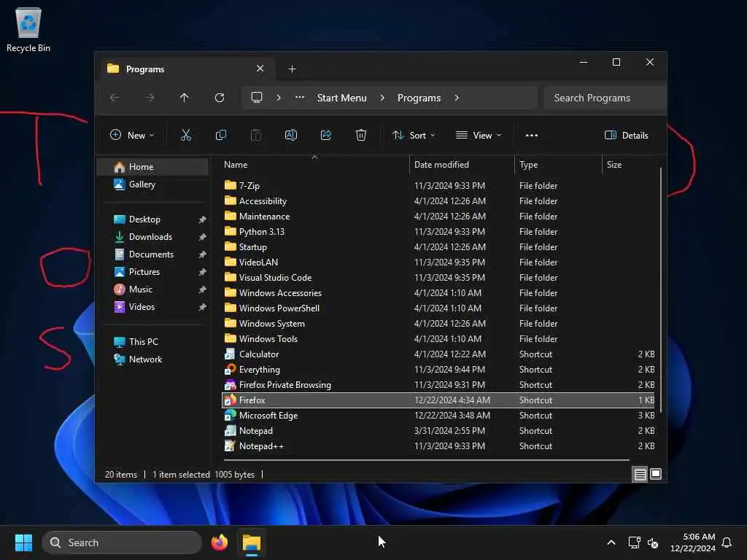Viewport: 747px width, 560px height.
Task: Click File Explorer taskbar icon
Action: (x=252, y=542)
